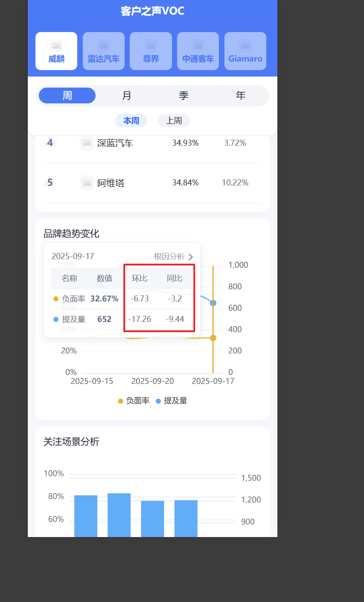The height and width of the screenshot is (602, 364).
Task: Select the 本周 pill
Action: pyautogui.click(x=131, y=121)
